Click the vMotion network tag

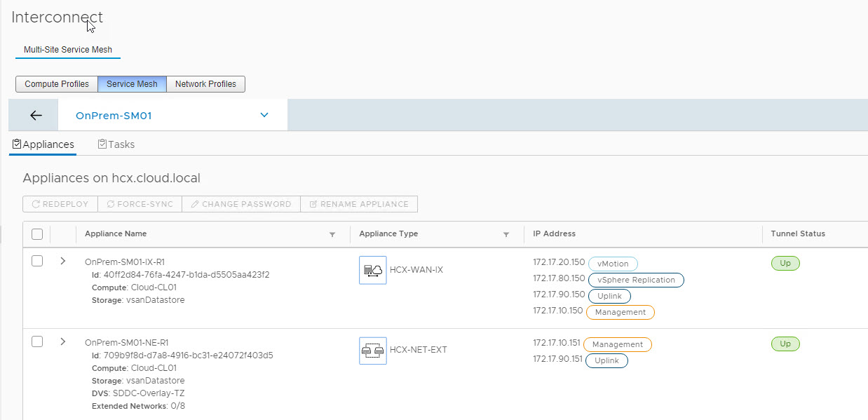pyautogui.click(x=613, y=264)
